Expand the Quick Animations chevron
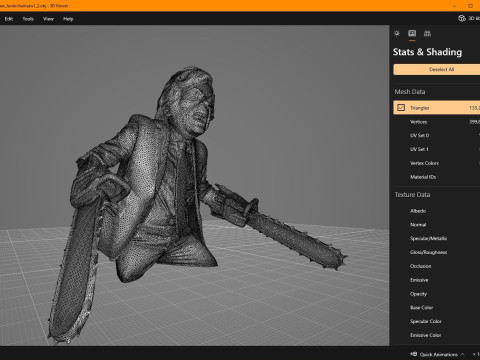Image resolution: width=480 pixels, height=360 pixels. coord(463,354)
